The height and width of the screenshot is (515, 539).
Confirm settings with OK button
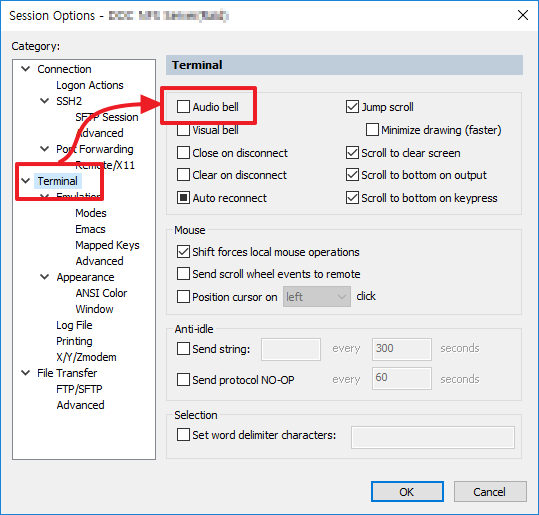pyautogui.click(x=407, y=492)
